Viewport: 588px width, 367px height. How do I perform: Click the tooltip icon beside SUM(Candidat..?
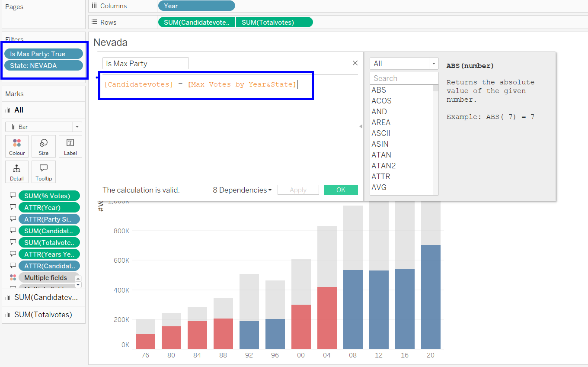click(13, 231)
